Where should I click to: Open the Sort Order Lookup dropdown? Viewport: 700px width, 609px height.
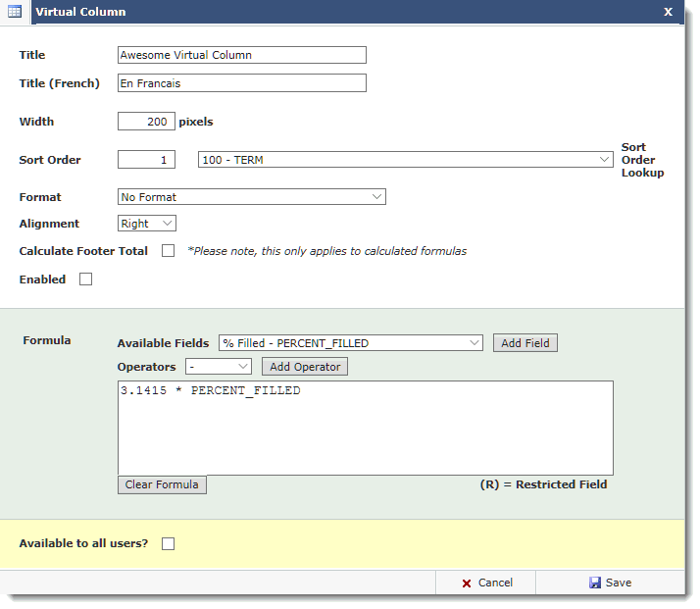tap(405, 160)
